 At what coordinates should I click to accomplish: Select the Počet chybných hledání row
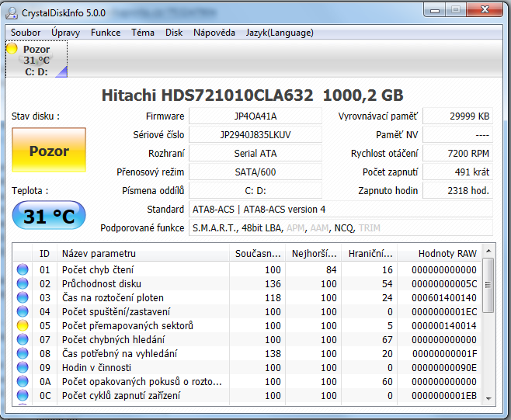(247, 339)
